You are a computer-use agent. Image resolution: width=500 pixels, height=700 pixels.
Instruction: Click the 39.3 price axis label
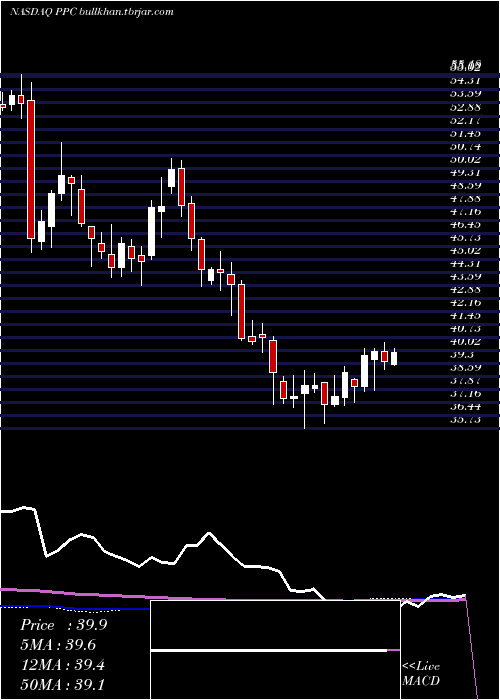(x=461, y=354)
